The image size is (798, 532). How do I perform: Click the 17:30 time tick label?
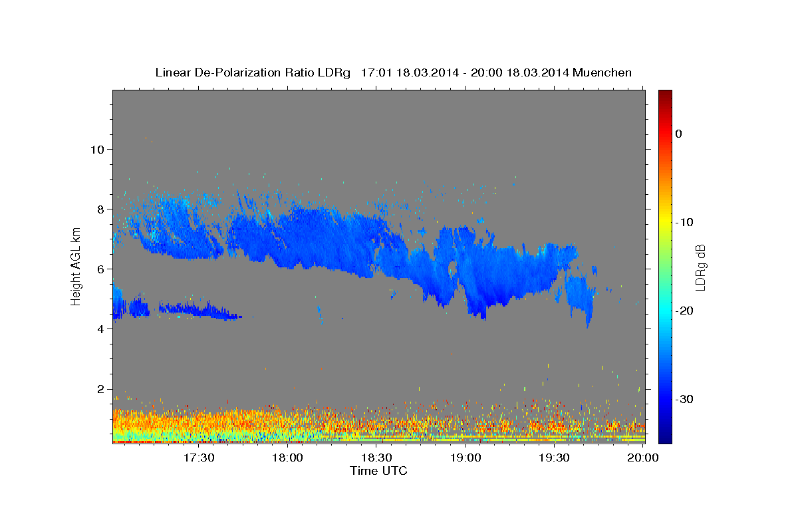(x=198, y=458)
